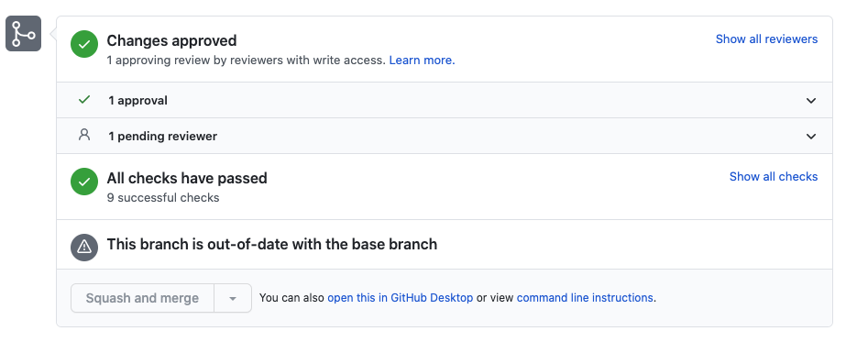The height and width of the screenshot is (342, 868).
Task: Expand the 1 approval row chevron
Action: pyautogui.click(x=811, y=101)
